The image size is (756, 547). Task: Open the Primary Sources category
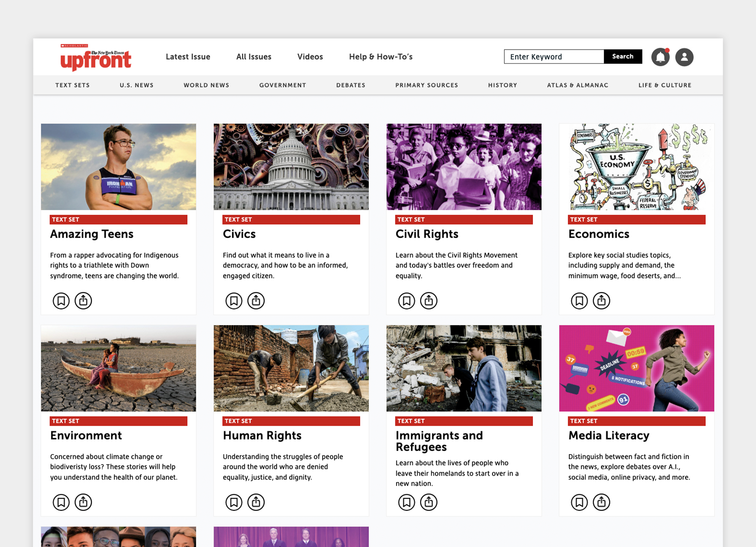(427, 85)
